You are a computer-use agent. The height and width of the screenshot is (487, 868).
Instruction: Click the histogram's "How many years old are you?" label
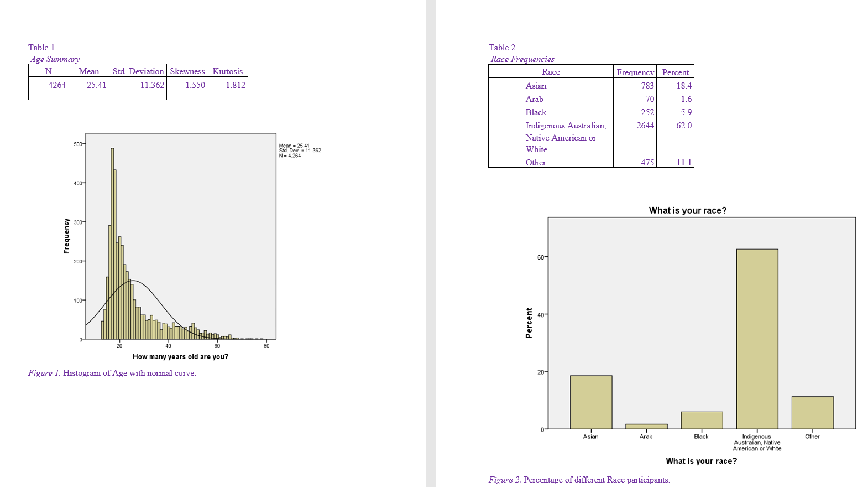tap(180, 357)
